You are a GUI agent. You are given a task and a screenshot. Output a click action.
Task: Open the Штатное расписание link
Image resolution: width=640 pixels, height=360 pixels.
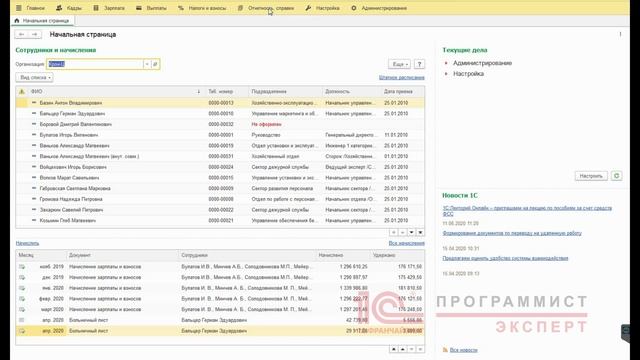(402, 77)
